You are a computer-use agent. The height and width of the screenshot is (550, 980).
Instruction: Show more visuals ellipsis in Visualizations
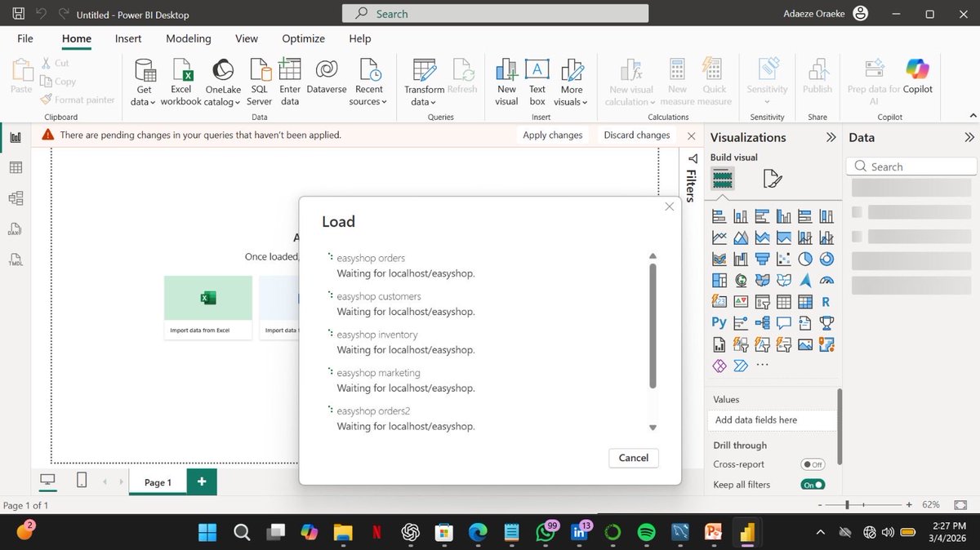763,366
